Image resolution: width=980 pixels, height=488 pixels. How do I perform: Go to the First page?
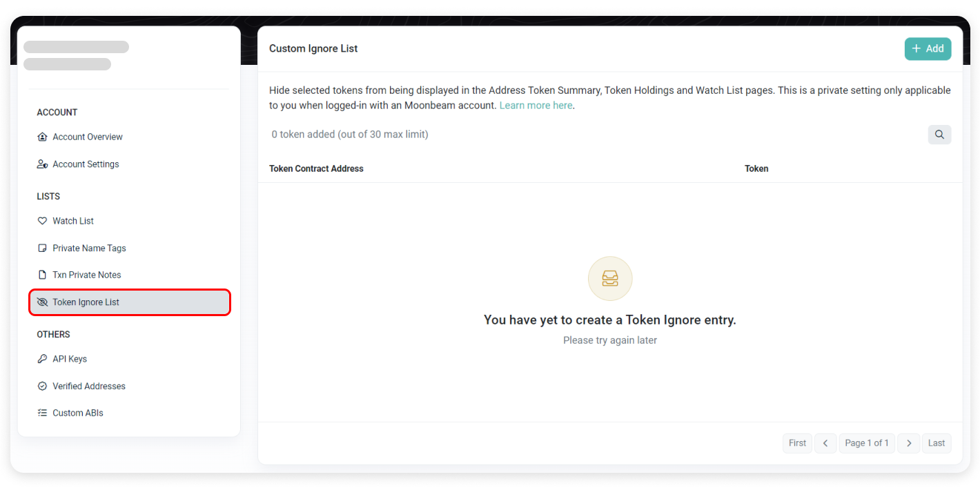pyautogui.click(x=797, y=443)
